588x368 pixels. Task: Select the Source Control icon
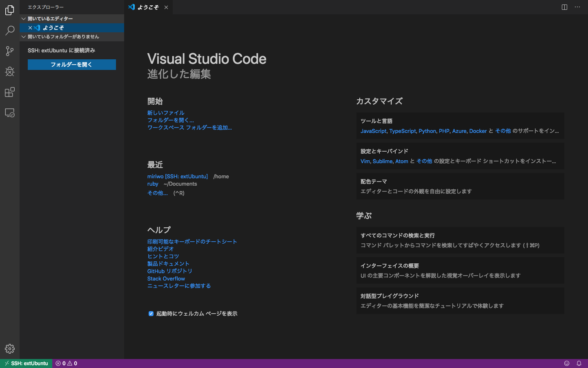coord(9,51)
